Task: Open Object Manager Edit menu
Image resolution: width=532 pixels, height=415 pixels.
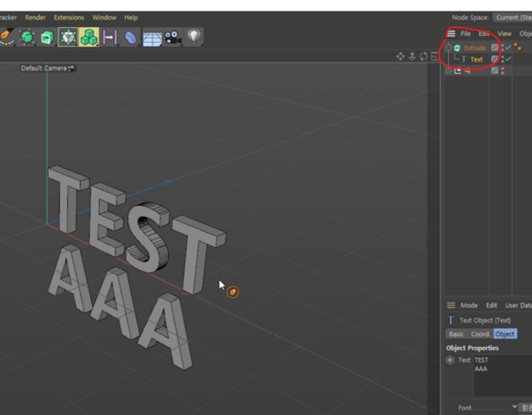Action: [x=484, y=33]
